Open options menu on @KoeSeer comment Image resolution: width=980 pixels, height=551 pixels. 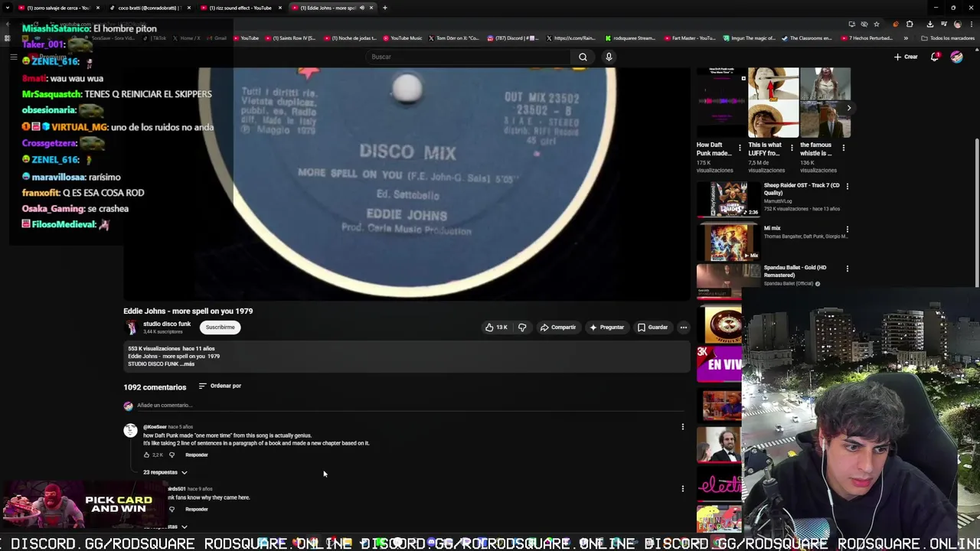(683, 427)
